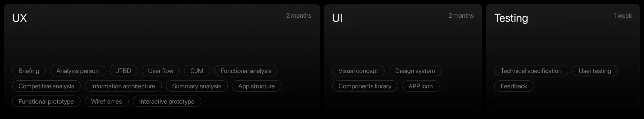Click the Technical specification tag
This screenshot has width=644, height=119.
coord(531,71)
